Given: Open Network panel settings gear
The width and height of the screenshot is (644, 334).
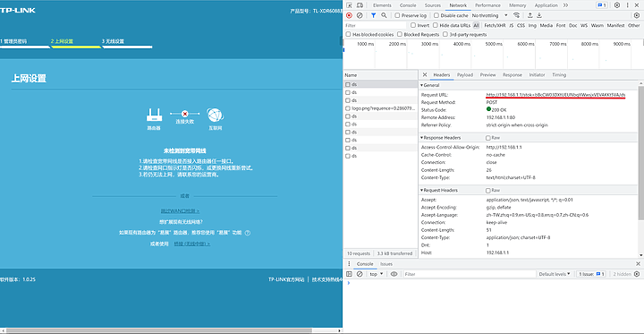Looking at the screenshot, I should (x=637, y=15).
